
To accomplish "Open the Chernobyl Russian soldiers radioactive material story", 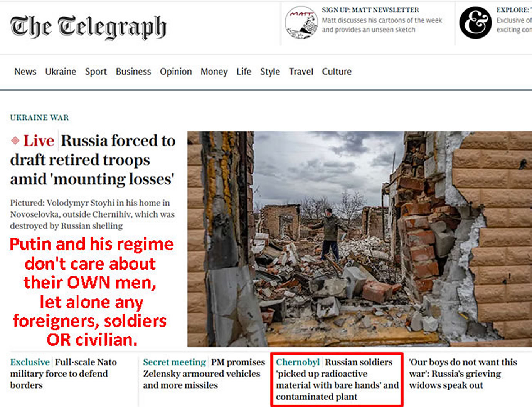I will pos(337,379).
